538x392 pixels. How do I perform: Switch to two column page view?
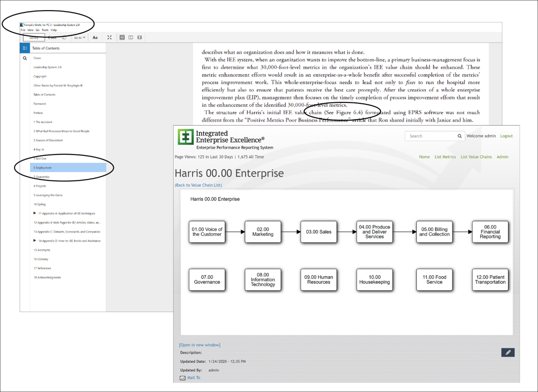[131, 38]
